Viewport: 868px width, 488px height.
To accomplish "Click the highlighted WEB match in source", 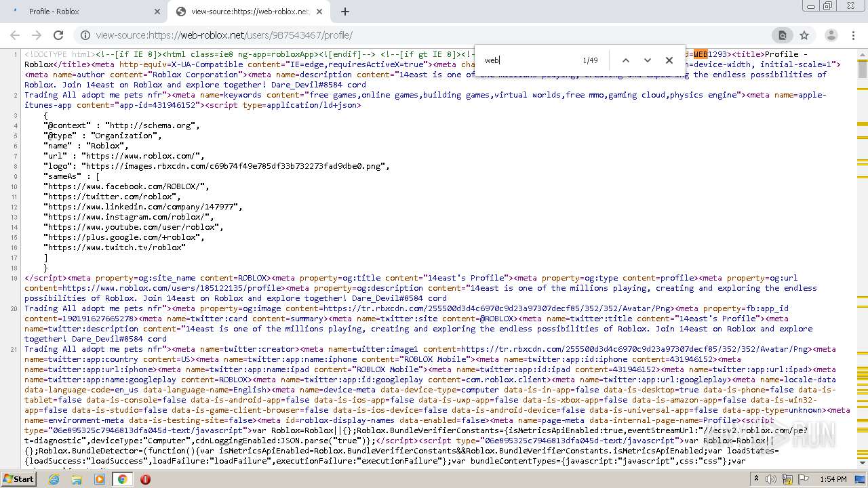I will [x=701, y=54].
